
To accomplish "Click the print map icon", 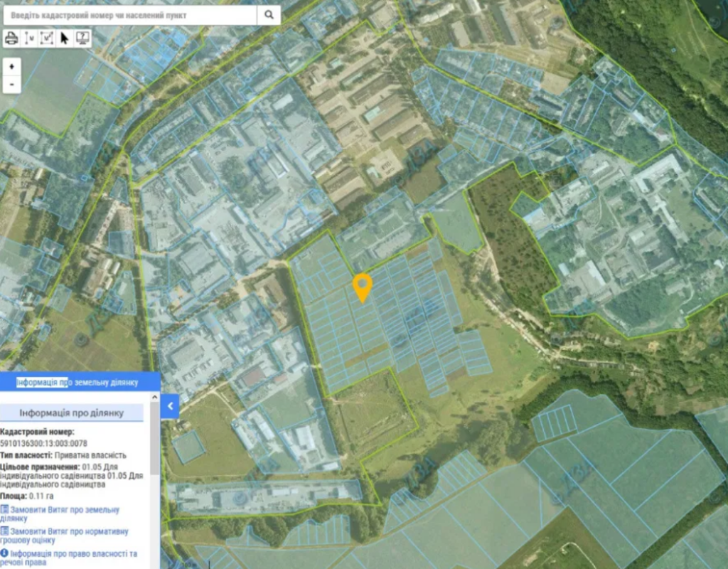I will [x=11, y=38].
